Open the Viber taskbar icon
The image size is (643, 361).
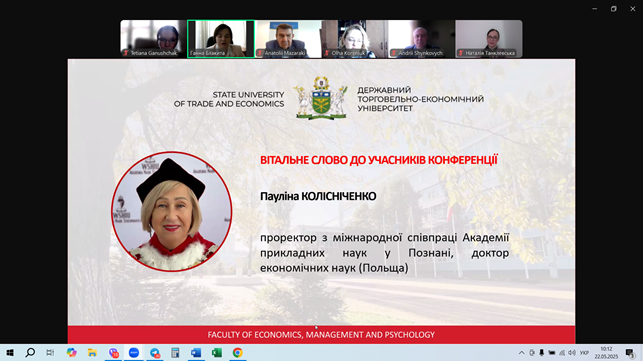(x=113, y=353)
